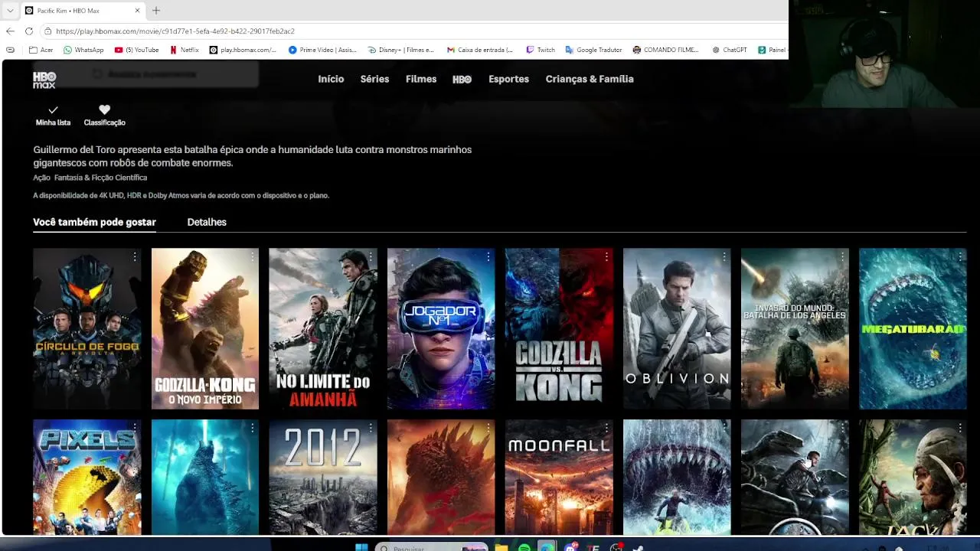Open three-dot menu on 2012 card
This screenshot has width=980, height=551.
click(x=371, y=428)
